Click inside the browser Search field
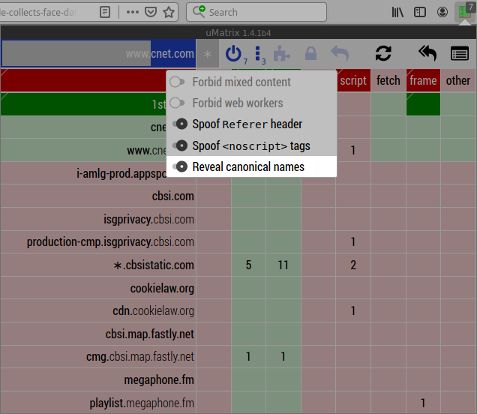The width and height of the screenshot is (477, 414). coord(256,12)
